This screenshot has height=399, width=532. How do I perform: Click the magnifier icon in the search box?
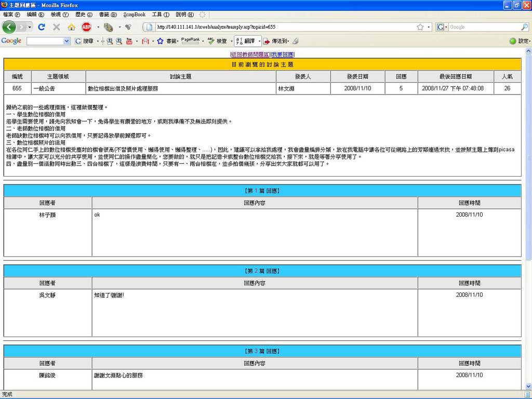click(524, 27)
